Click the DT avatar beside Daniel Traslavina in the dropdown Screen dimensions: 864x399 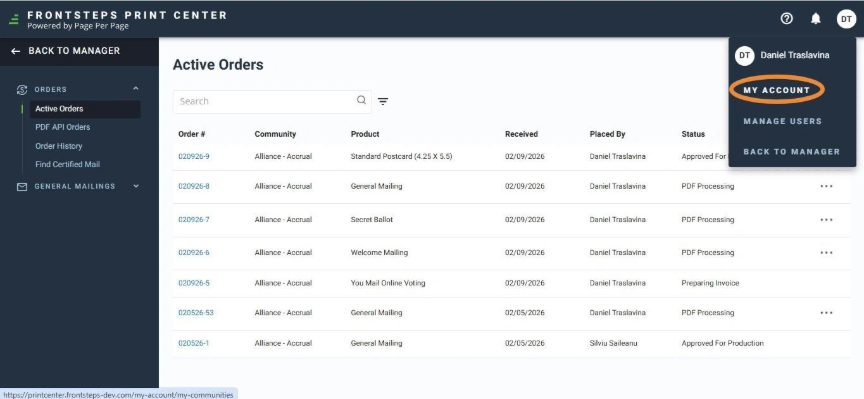(744, 55)
